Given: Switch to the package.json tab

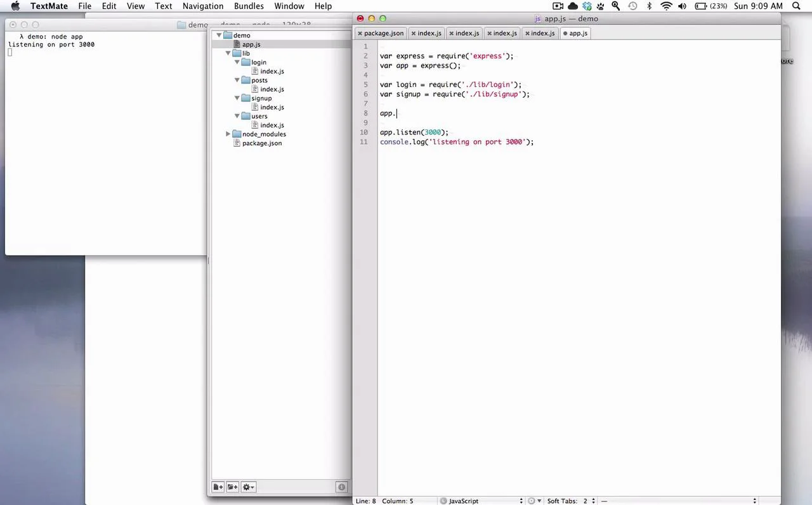Looking at the screenshot, I should click(x=381, y=33).
